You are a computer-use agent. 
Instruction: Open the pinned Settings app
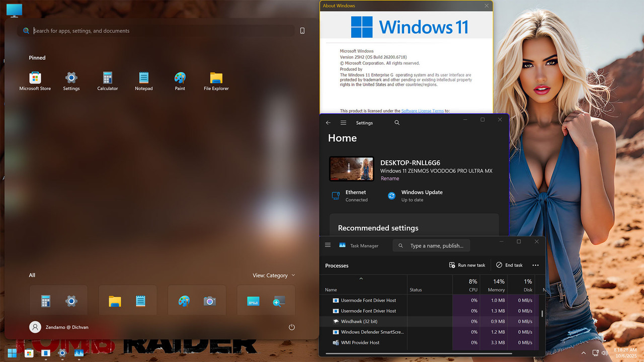coord(71,81)
